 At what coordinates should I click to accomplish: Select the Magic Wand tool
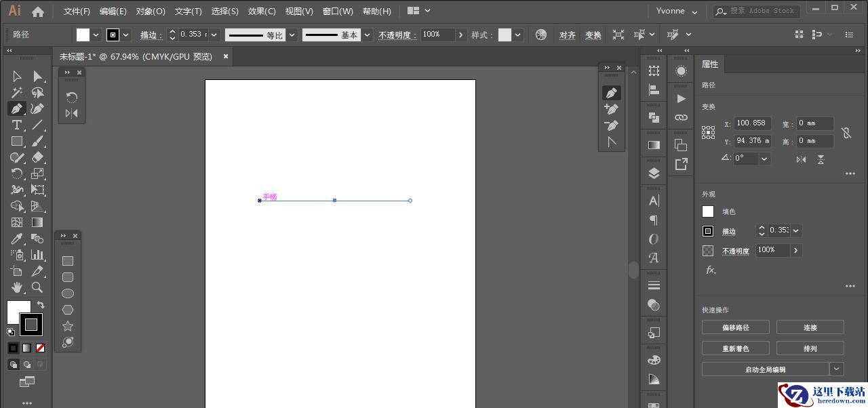tap(17, 93)
